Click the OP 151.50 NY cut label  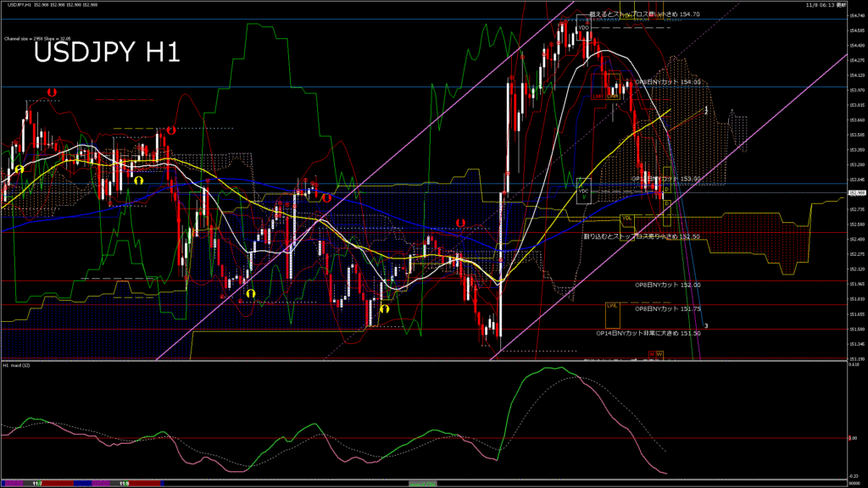[648, 333]
